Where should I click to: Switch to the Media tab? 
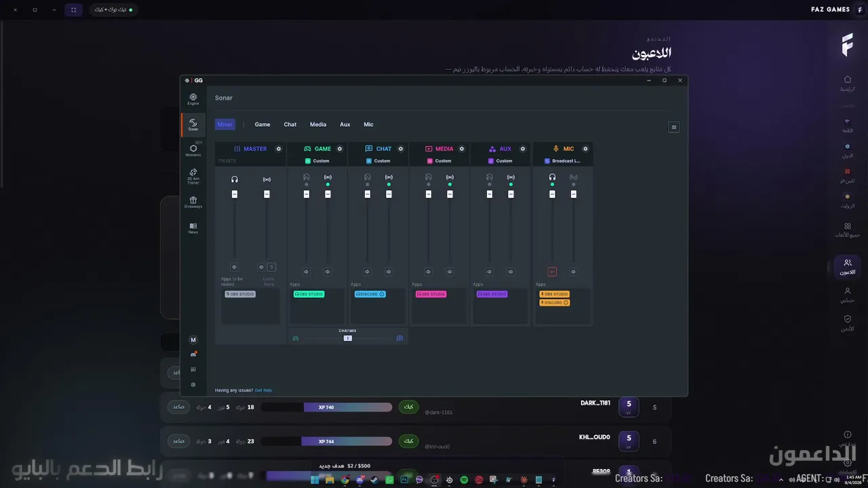point(318,125)
